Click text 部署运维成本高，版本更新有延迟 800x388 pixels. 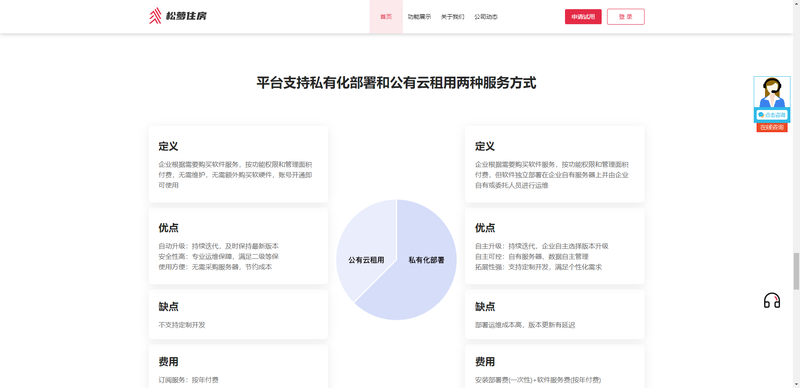pyautogui.click(x=525, y=325)
